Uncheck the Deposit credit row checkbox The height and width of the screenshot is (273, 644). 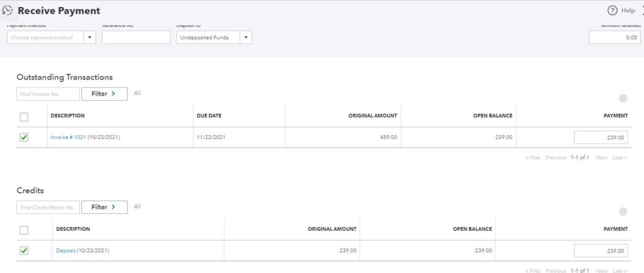click(24, 250)
